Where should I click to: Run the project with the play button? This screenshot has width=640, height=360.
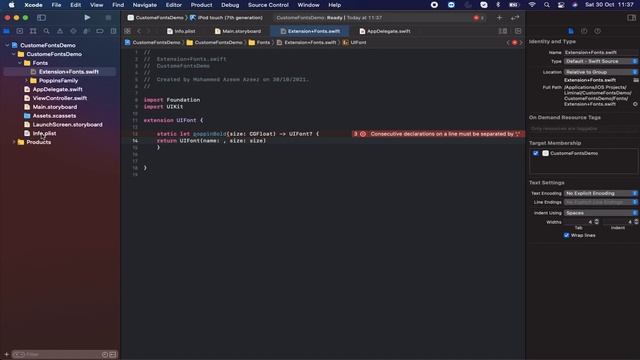[x=87, y=18]
